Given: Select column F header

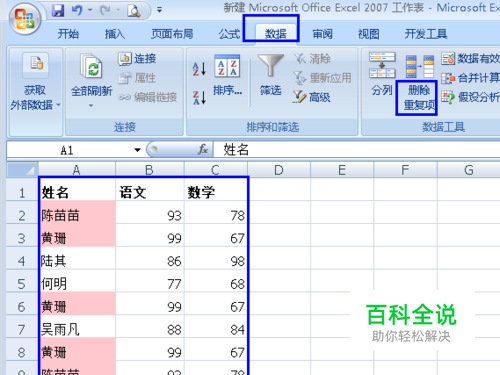Looking at the screenshot, I should (x=406, y=170).
